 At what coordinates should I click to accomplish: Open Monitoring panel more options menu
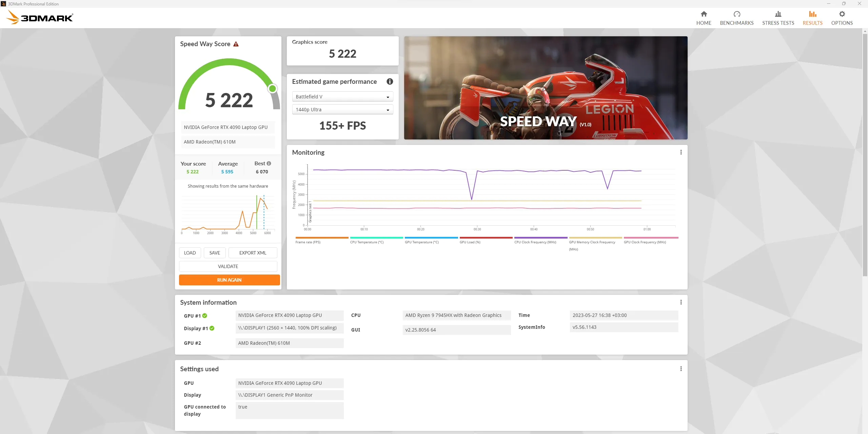pyautogui.click(x=681, y=152)
